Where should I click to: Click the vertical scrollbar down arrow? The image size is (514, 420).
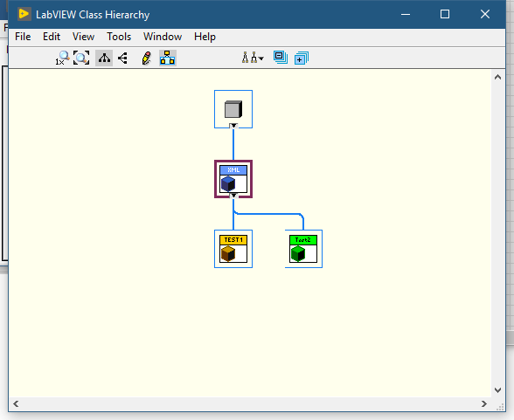coord(497,390)
